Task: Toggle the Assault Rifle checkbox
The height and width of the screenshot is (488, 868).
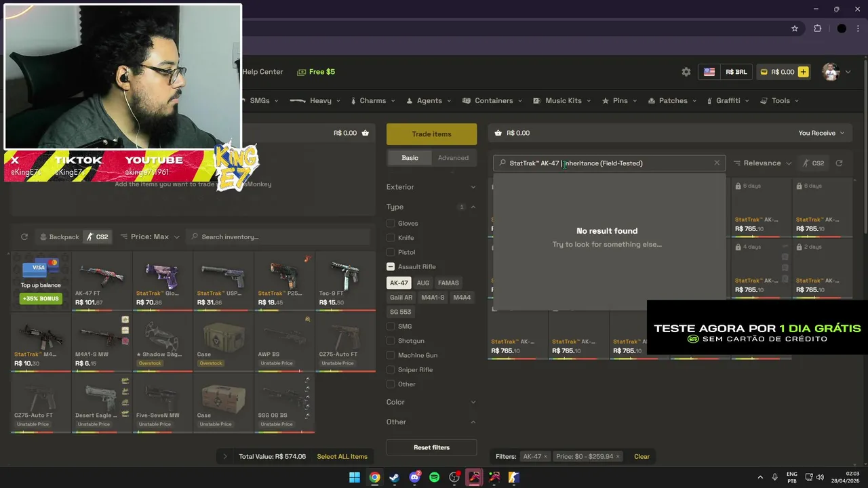Action: (391, 266)
